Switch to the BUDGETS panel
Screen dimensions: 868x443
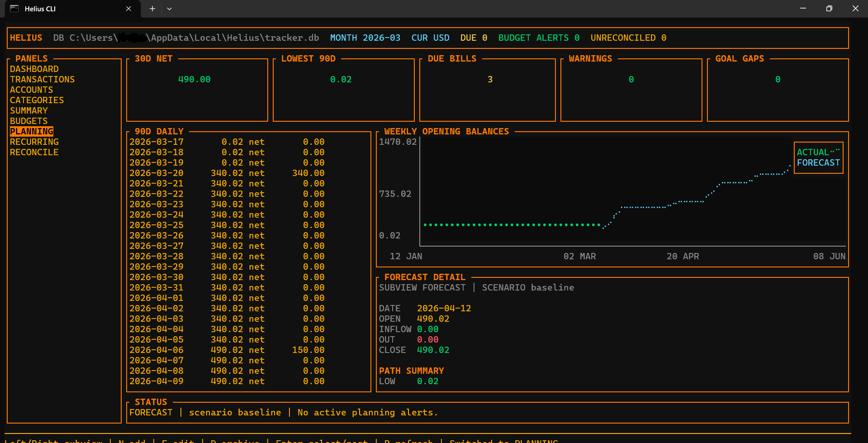pyautogui.click(x=29, y=121)
